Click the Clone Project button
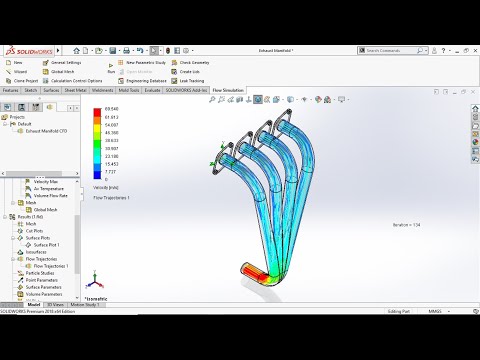Screen dimensions: 480x360 click(22, 81)
